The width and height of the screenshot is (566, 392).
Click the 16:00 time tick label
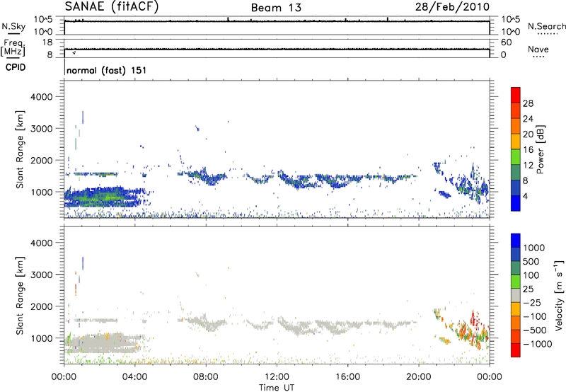coord(347,377)
